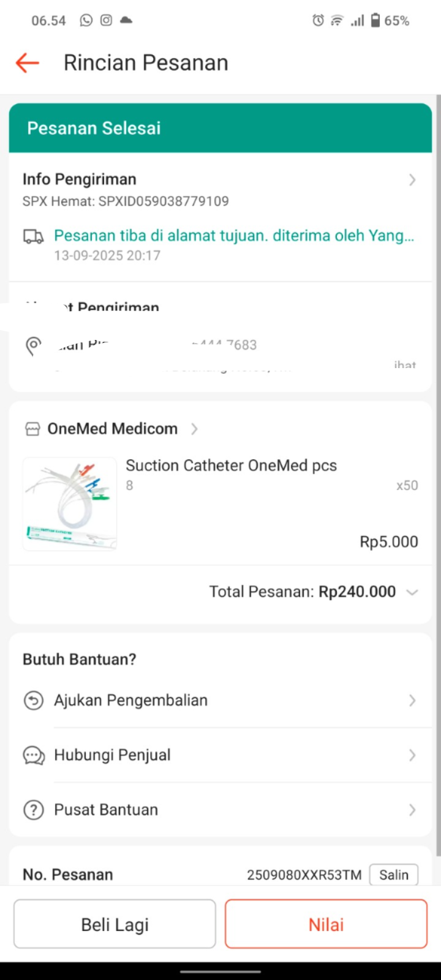Tap the location pin icon

click(34, 345)
